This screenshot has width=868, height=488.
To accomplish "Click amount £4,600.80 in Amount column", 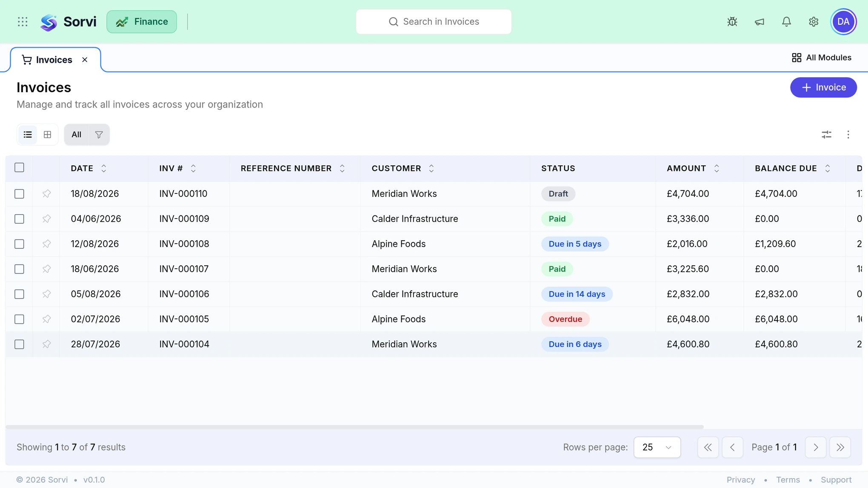I will (x=688, y=344).
